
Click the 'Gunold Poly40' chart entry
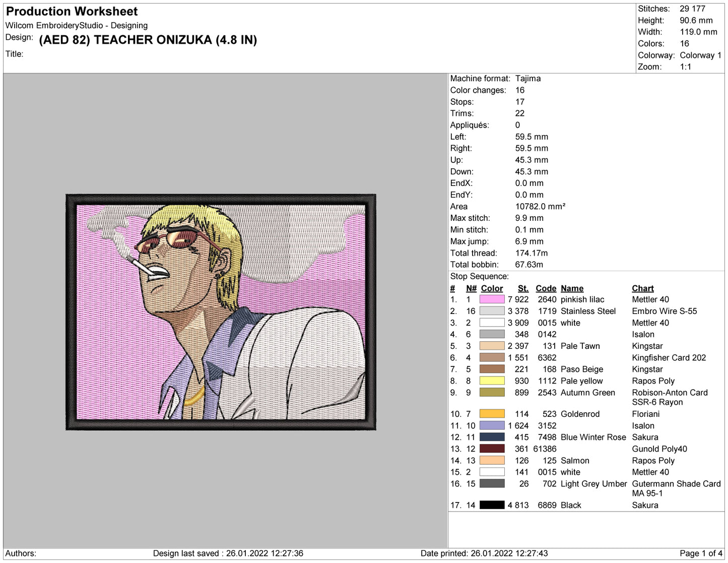[x=659, y=449]
